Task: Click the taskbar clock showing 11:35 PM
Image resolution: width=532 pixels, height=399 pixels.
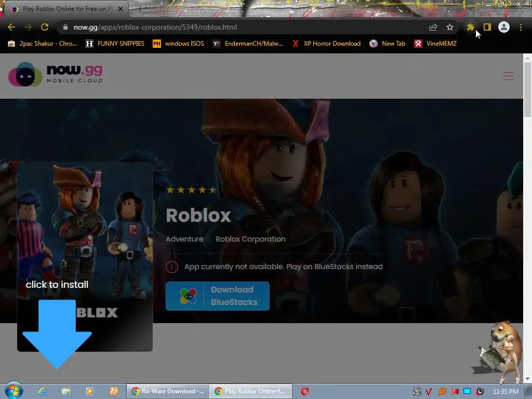Action: click(506, 392)
